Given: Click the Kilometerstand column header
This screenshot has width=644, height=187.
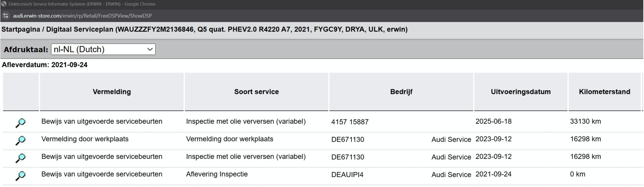Looking at the screenshot, I should click(604, 92).
